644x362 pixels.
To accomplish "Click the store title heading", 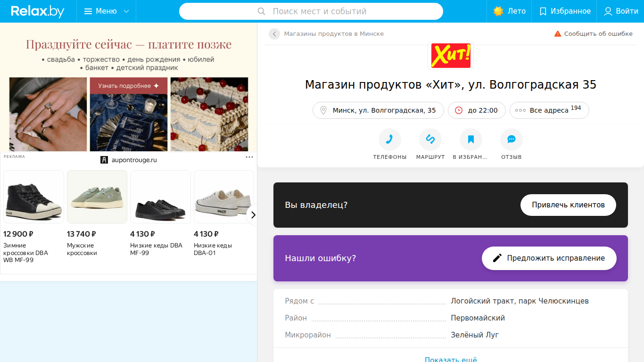I will [x=451, y=85].
